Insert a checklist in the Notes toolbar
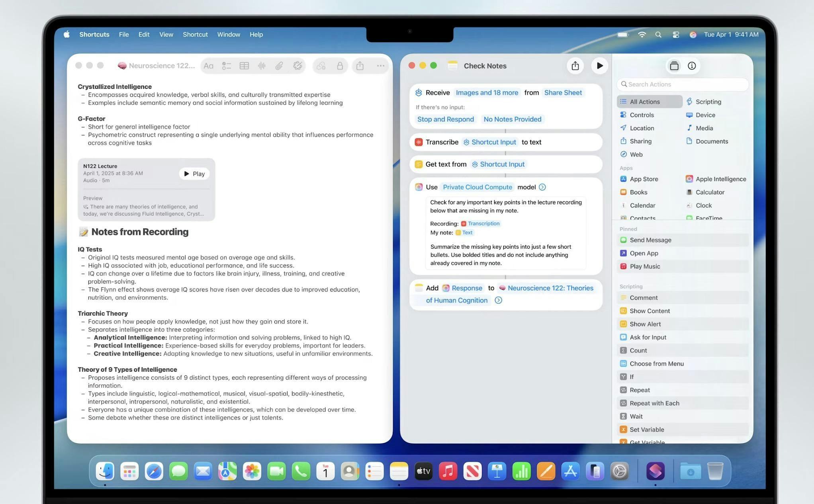Viewport: 814px width, 504px height. click(226, 66)
